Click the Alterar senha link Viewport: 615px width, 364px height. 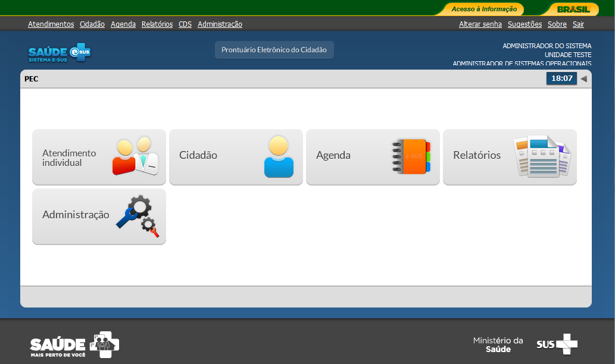[480, 24]
